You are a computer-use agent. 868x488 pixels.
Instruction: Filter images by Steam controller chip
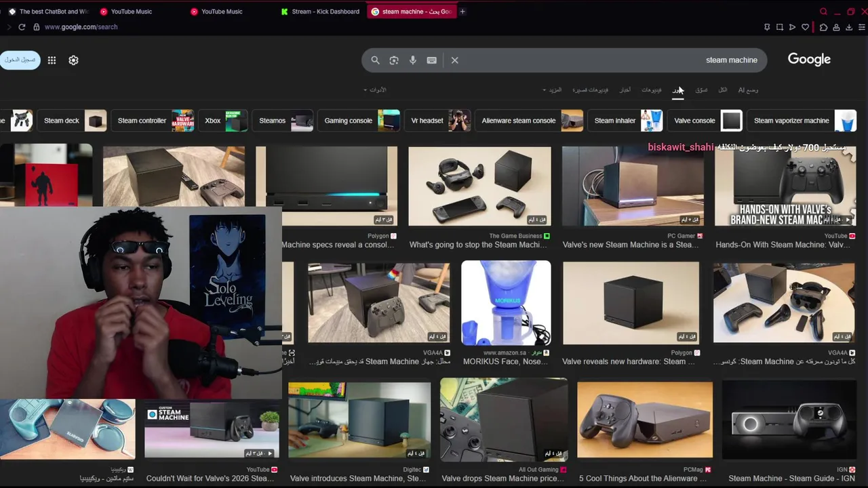[x=154, y=121]
